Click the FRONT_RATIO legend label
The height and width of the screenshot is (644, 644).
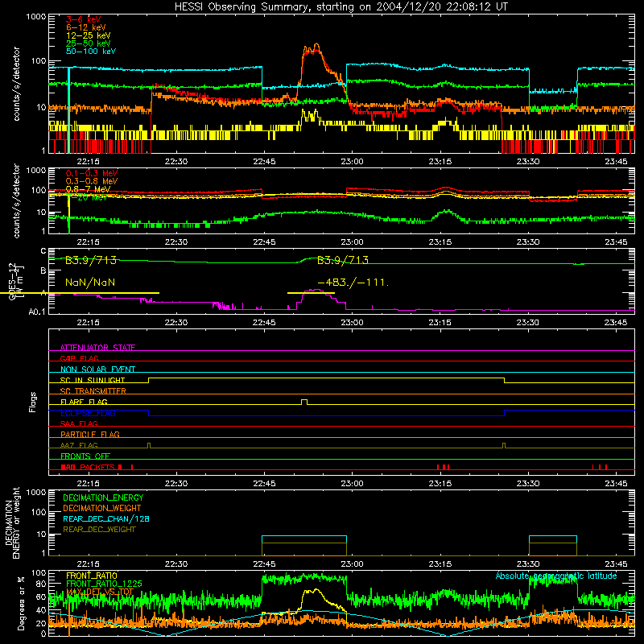pyautogui.click(x=92, y=576)
